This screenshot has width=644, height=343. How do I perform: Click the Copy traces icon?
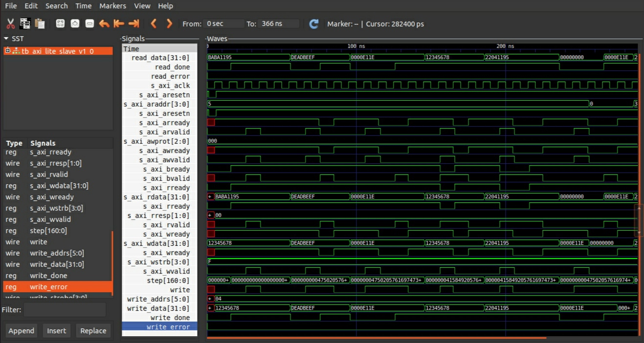25,23
